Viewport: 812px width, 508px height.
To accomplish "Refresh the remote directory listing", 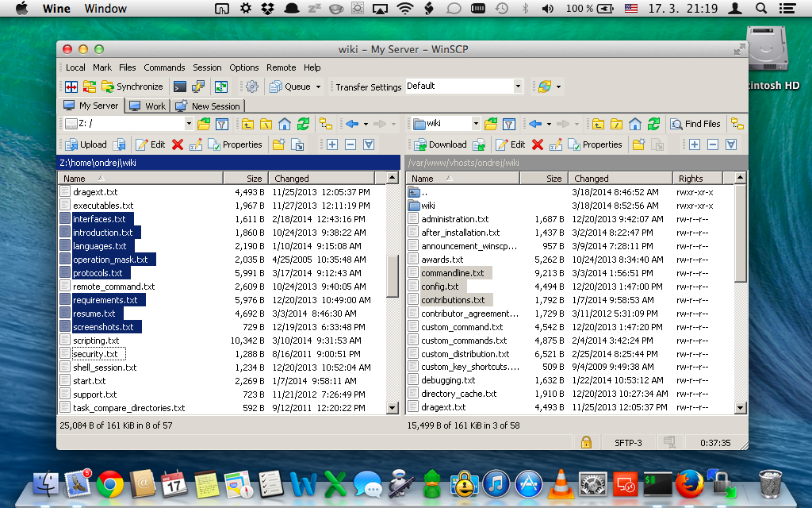I will pyautogui.click(x=653, y=124).
